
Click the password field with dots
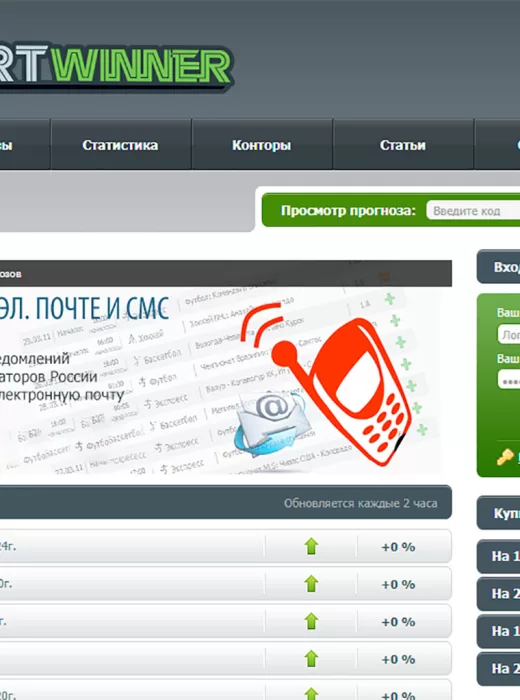click(x=509, y=379)
